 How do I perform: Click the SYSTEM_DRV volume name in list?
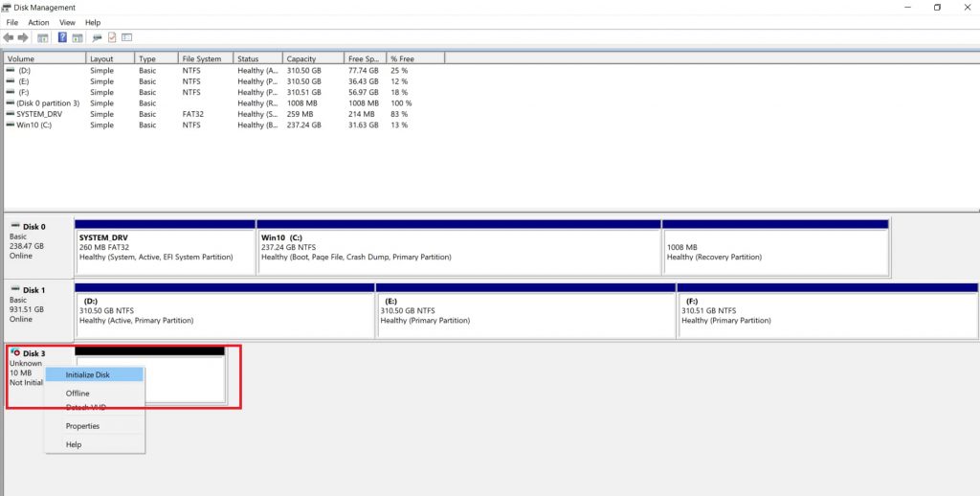pyautogui.click(x=39, y=114)
